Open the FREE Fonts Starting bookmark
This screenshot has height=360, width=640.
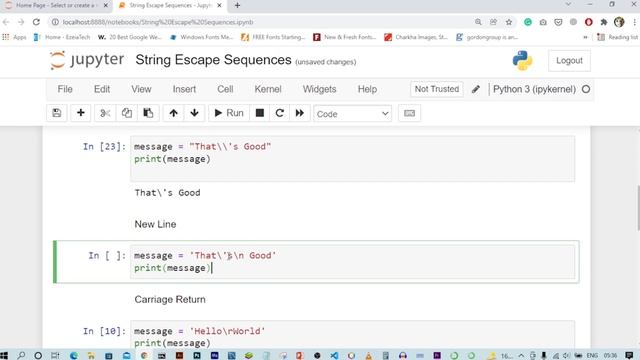tap(273, 37)
